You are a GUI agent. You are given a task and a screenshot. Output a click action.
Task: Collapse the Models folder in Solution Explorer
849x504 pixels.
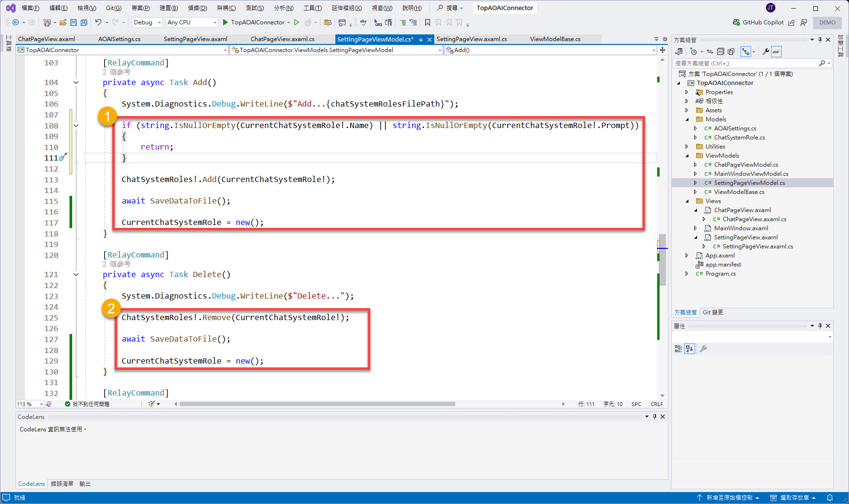click(688, 119)
